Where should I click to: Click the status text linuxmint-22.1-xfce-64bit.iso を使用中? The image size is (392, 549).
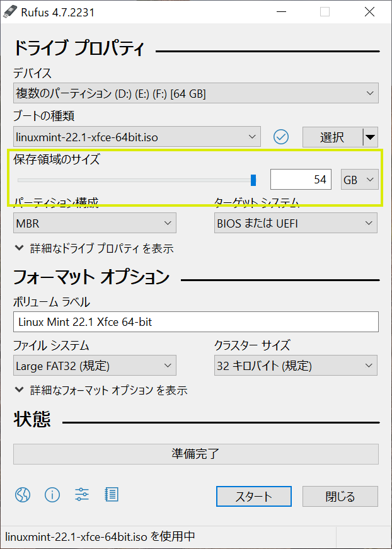(100, 536)
